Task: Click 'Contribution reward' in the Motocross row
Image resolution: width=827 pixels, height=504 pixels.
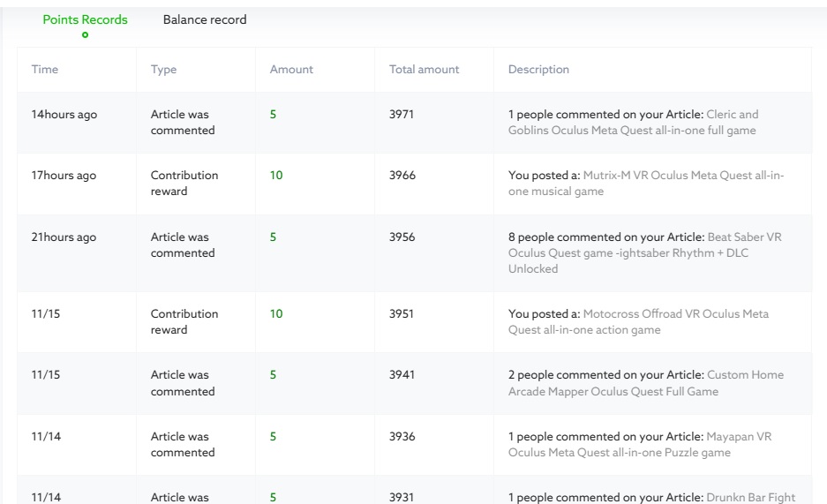Action: tap(184, 321)
